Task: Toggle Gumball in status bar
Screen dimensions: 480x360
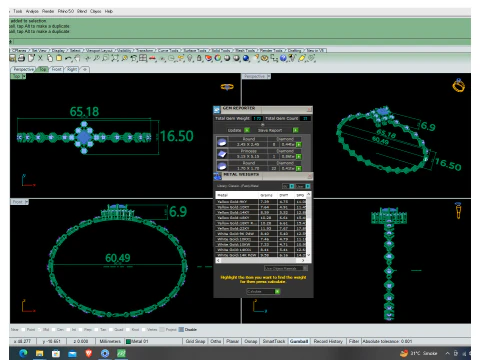Action: 299,341
